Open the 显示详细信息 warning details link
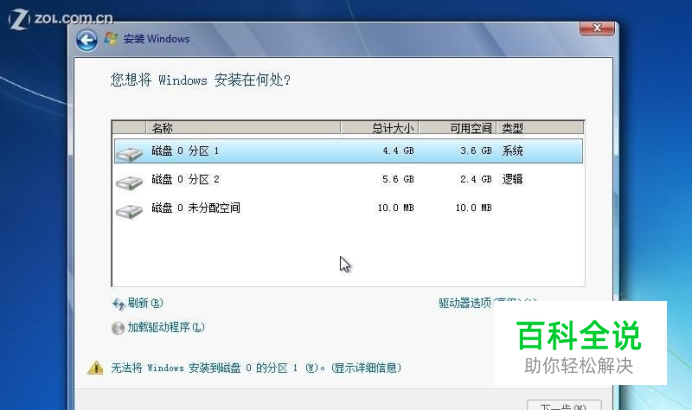 tap(366, 368)
